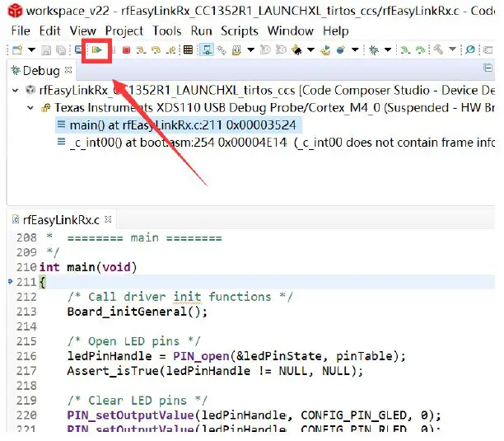Image resolution: width=504 pixels, height=441 pixels.
Task: Close the Debug view tab
Action: pos(68,70)
